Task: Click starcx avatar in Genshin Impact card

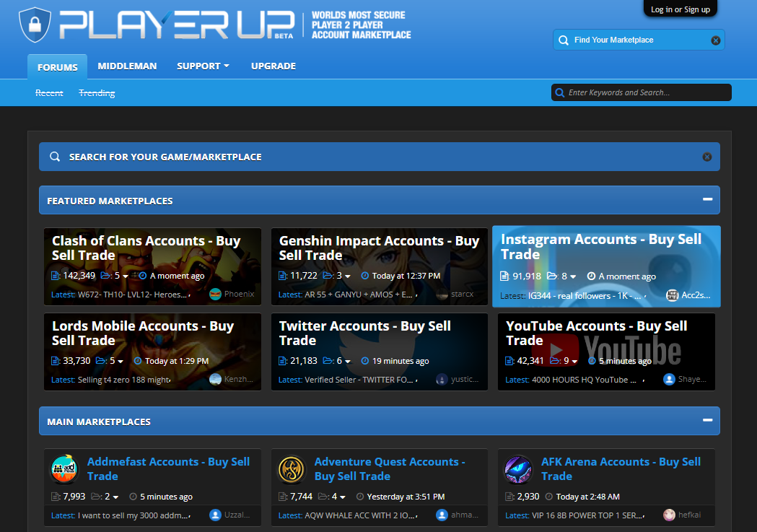Action: [442, 294]
